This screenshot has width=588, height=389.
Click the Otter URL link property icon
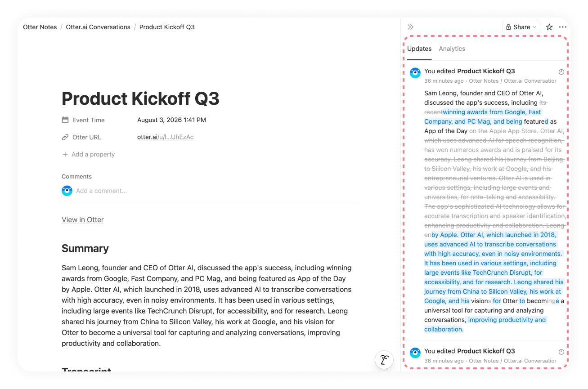click(x=65, y=137)
